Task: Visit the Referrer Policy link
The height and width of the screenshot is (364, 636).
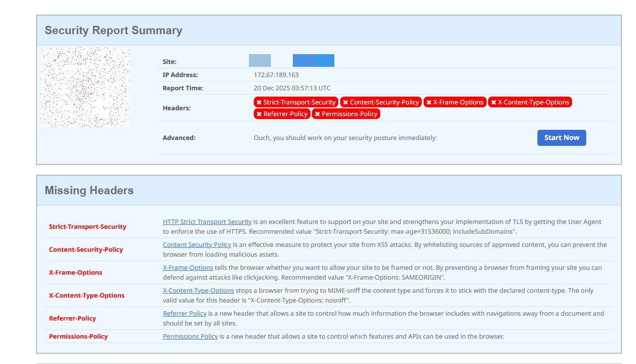Action: coord(185,313)
